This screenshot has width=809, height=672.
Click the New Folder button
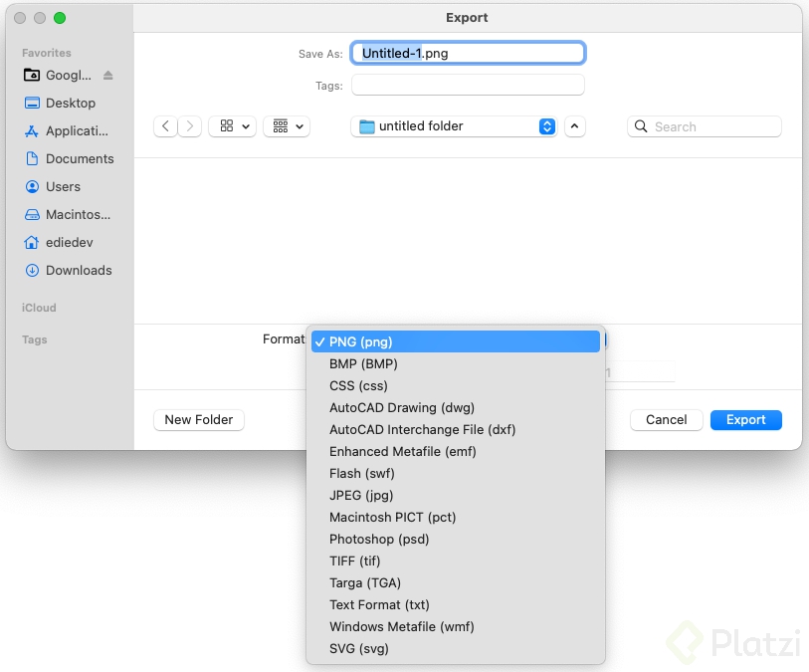(199, 420)
